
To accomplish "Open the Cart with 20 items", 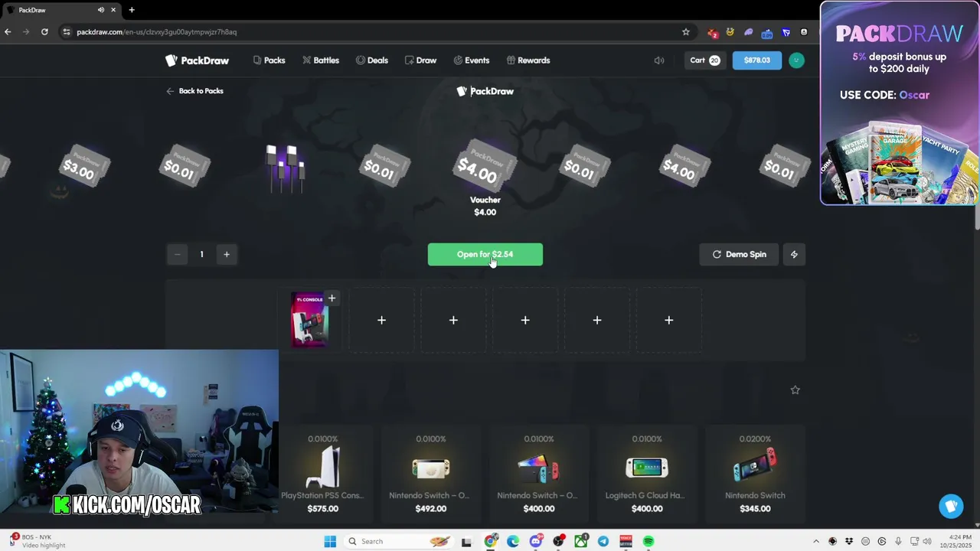I will pos(705,60).
